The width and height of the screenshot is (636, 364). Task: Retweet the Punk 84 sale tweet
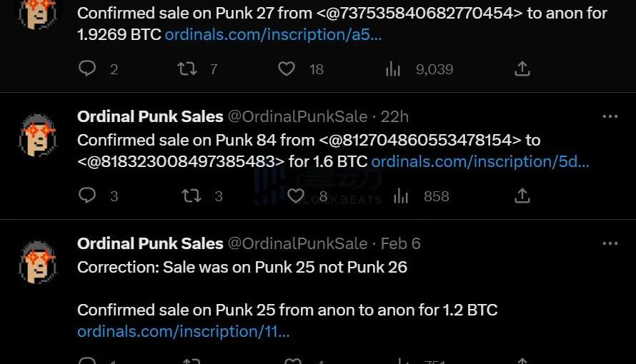pos(191,196)
